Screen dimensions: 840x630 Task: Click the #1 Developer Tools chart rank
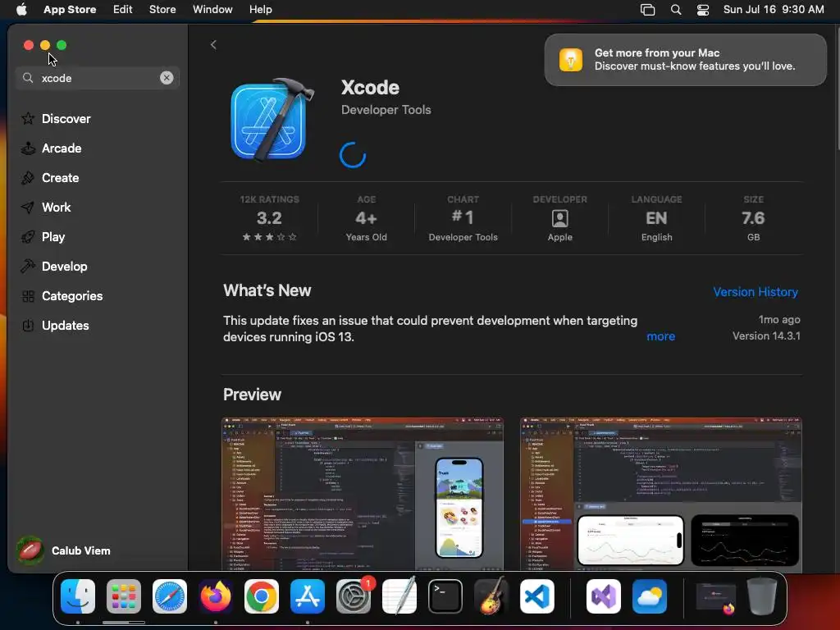[x=463, y=218]
